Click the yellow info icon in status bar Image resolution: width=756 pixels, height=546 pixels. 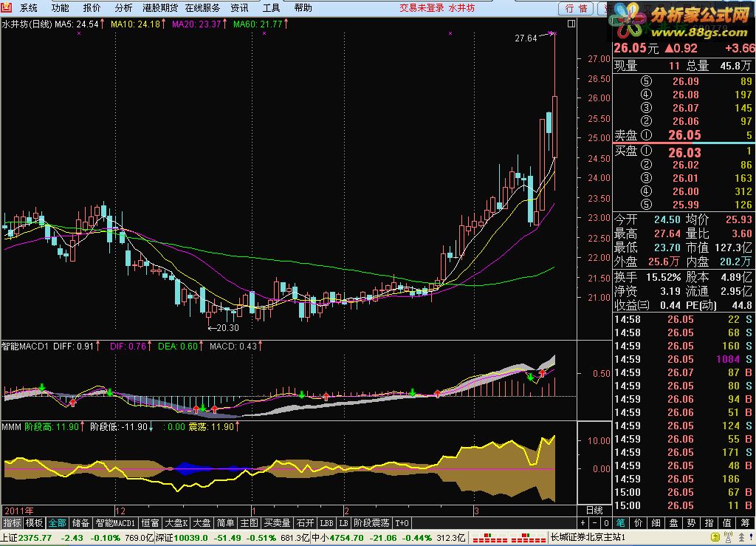715,537
